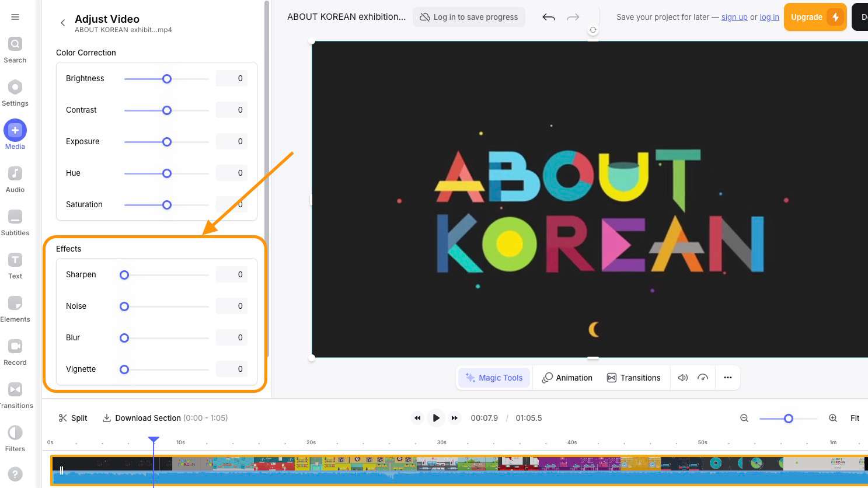Play the video
Viewport: 868px width, 488px height.
coord(436,418)
